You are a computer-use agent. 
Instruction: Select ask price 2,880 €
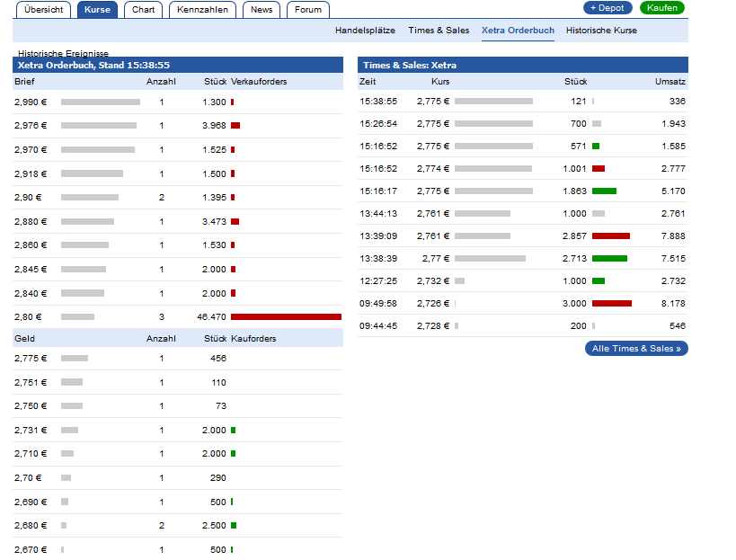click(31, 221)
